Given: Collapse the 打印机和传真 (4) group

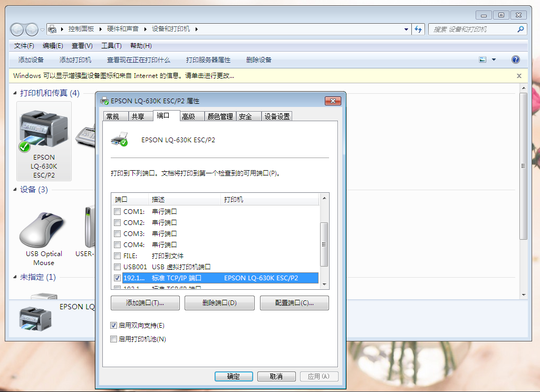Looking at the screenshot, I should [x=15, y=93].
